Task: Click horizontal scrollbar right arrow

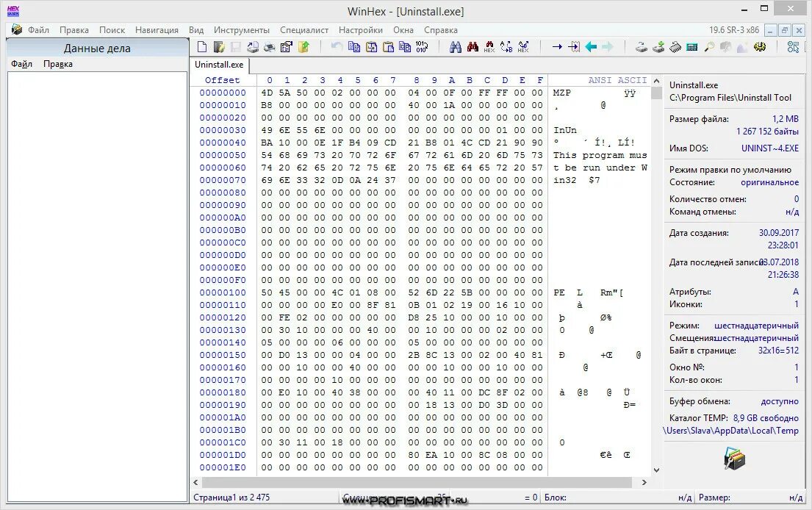Action: pos(644,482)
